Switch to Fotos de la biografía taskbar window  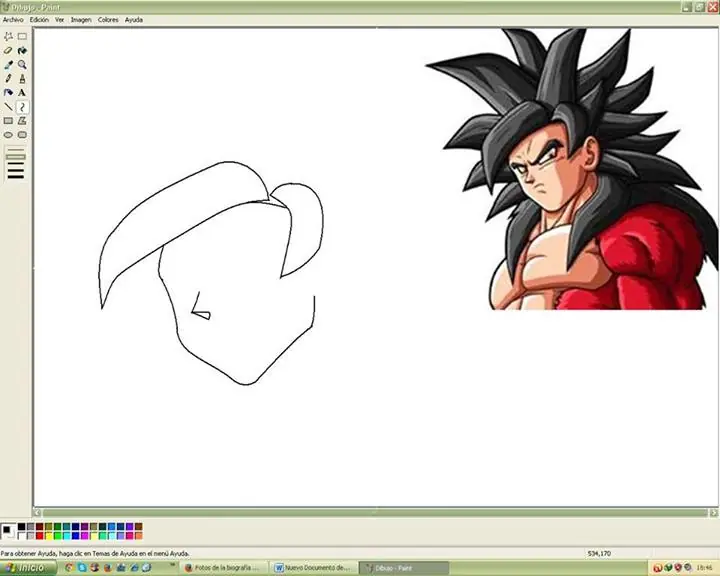pos(223,568)
